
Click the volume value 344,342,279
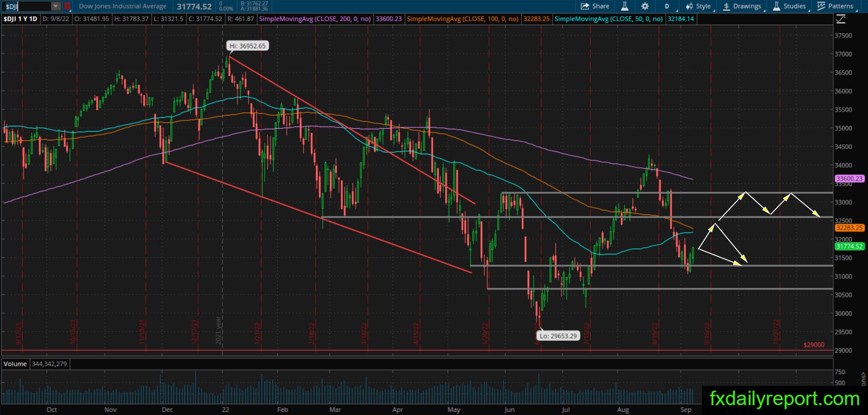coord(49,364)
